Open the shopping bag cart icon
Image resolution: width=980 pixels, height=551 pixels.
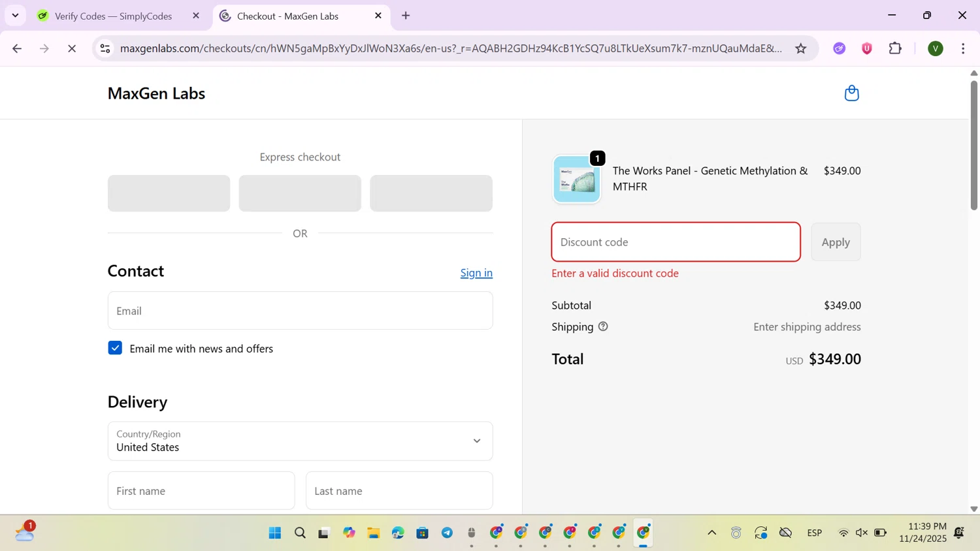coord(851,93)
